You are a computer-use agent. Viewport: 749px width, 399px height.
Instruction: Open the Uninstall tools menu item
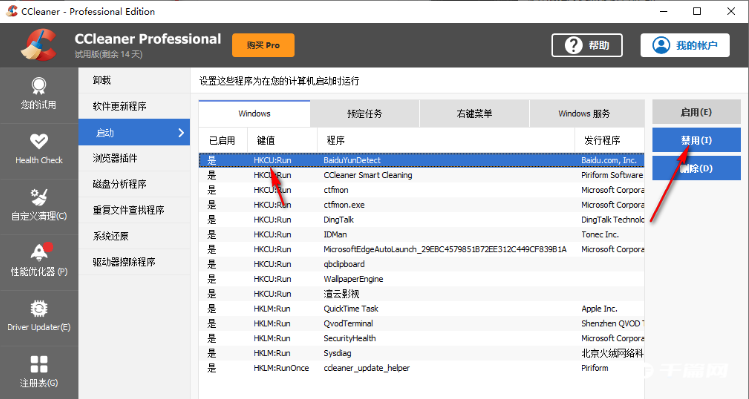(x=134, y=80)
